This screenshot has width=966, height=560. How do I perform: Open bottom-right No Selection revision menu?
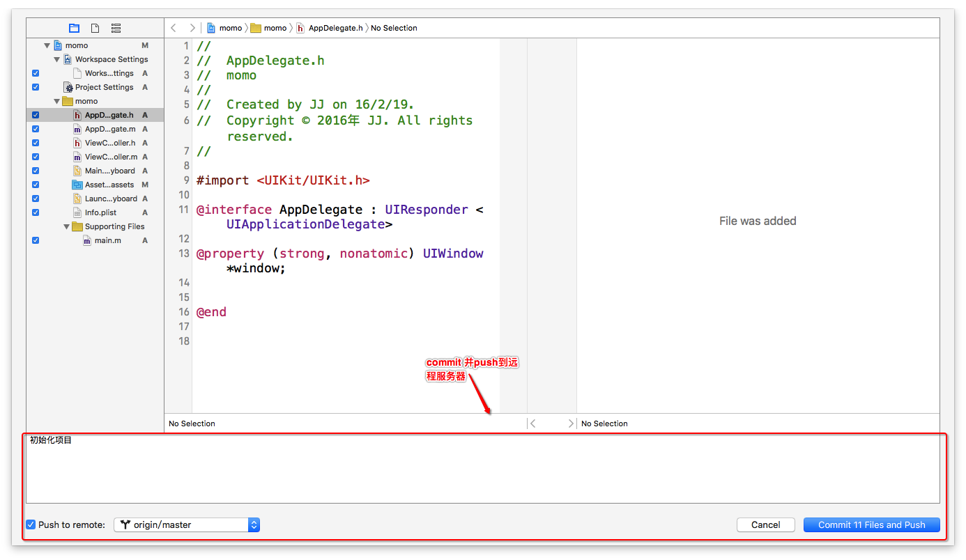[x=604, y=423]
